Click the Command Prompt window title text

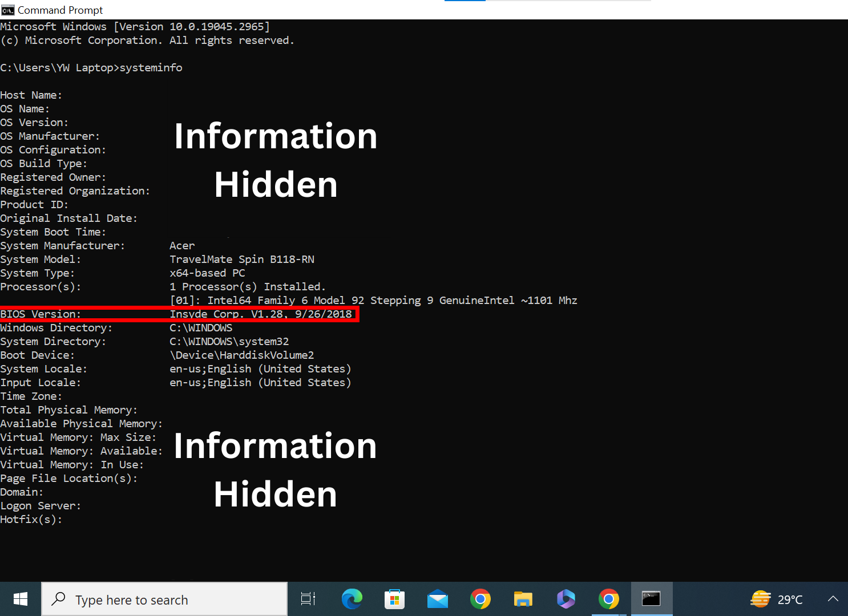60,10
